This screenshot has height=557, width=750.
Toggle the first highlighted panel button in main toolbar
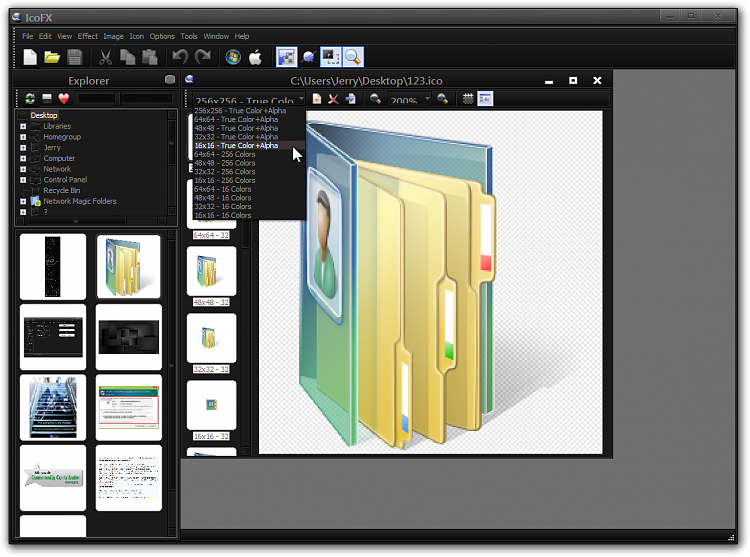tap(287, 57)
